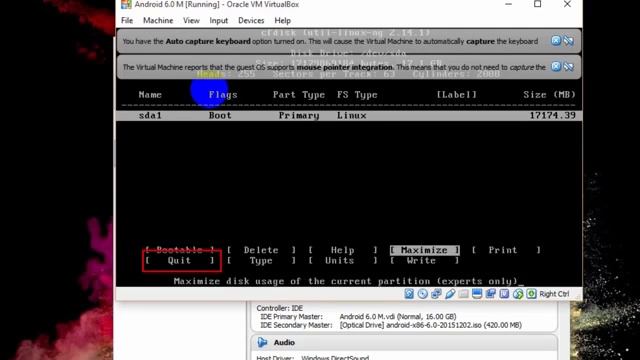Open the Input menu
The height and width of the screenshot is (360, 640).
(219, 20)
